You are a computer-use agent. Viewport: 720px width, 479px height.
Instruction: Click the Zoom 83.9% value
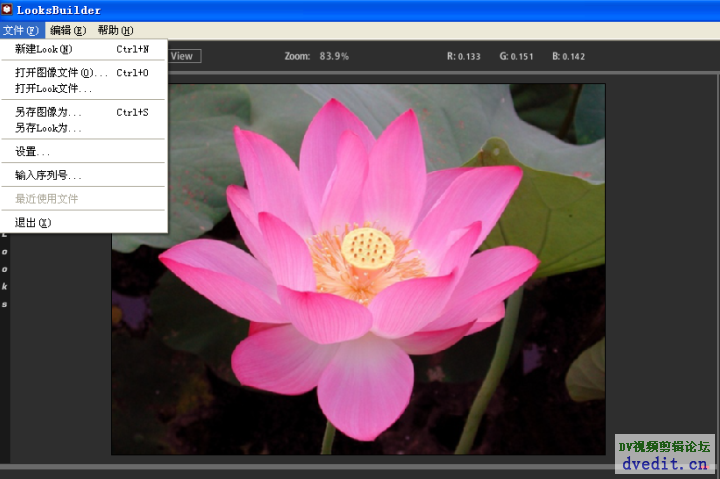point(334,56)
